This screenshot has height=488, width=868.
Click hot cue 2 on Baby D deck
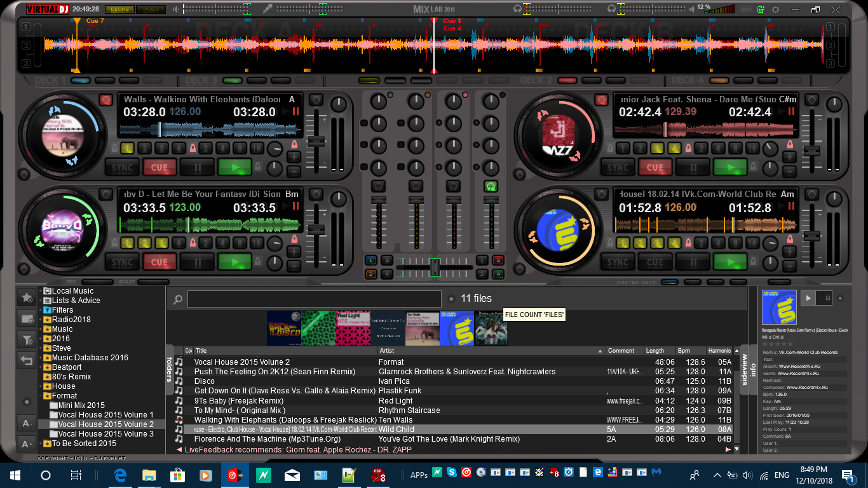point(144,243)
